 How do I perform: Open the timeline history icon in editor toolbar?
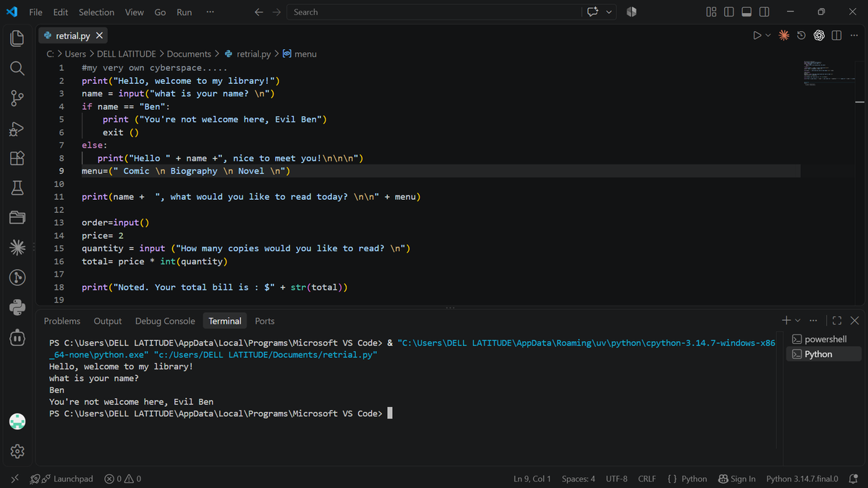pos(801,35)
